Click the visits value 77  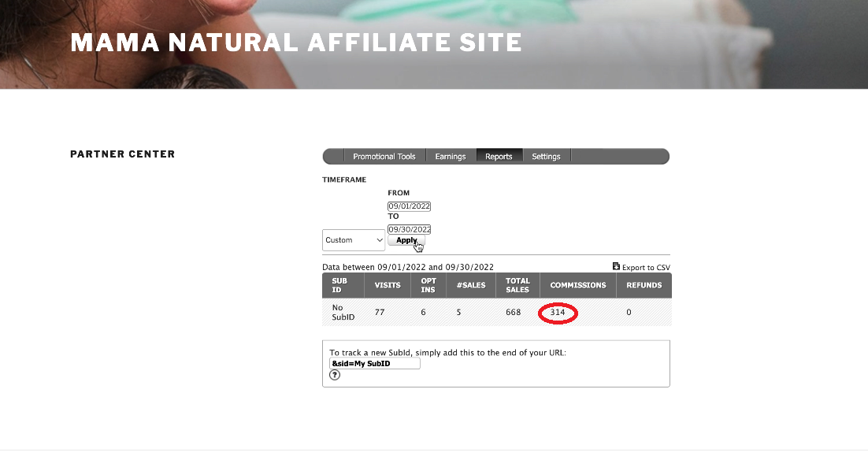[379, 312]
